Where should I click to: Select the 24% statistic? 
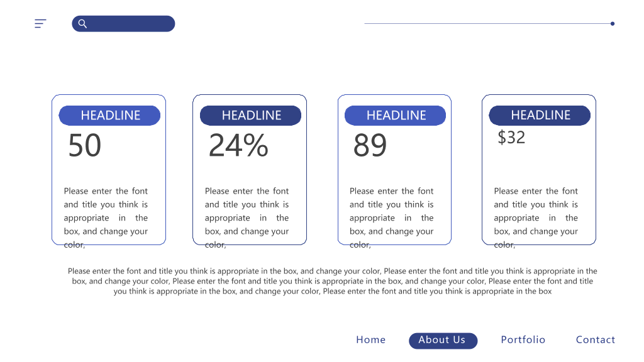click(x=238, y=145)
